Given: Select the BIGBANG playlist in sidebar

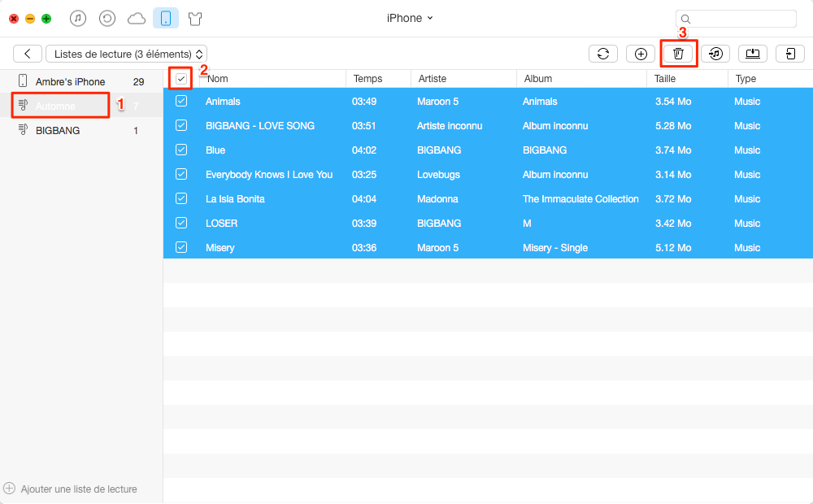Looking at the screenshot, I should click(81, 130).
